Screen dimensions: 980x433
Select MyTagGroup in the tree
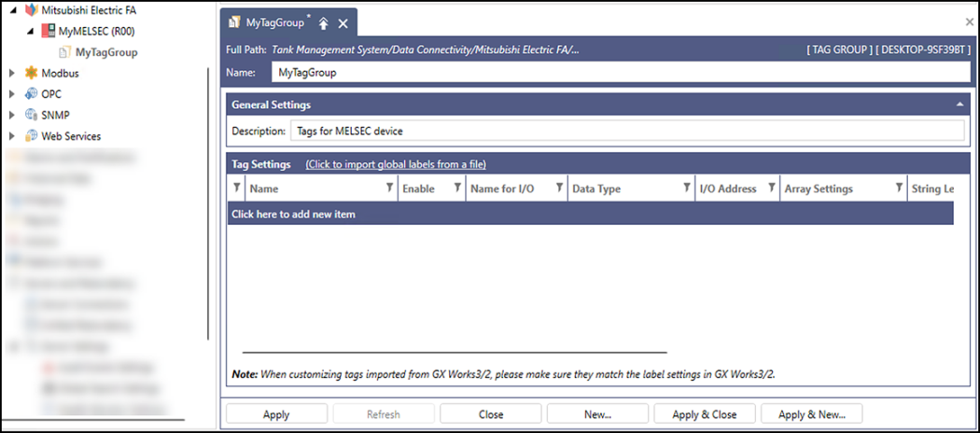pyautogui.click(x=106, y=52)
